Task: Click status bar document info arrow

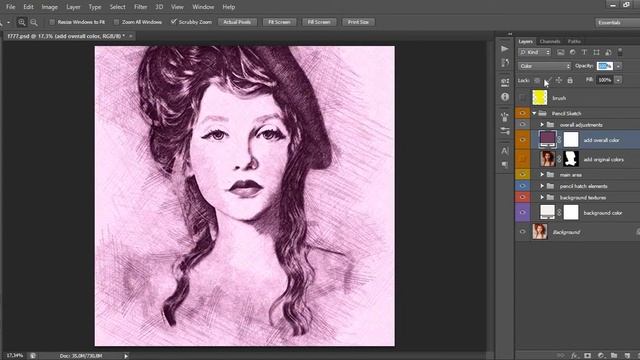Action: tap(126, 356)
